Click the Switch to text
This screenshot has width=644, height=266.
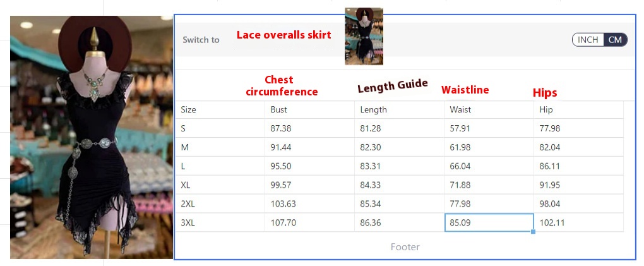(x=201, y=40)
